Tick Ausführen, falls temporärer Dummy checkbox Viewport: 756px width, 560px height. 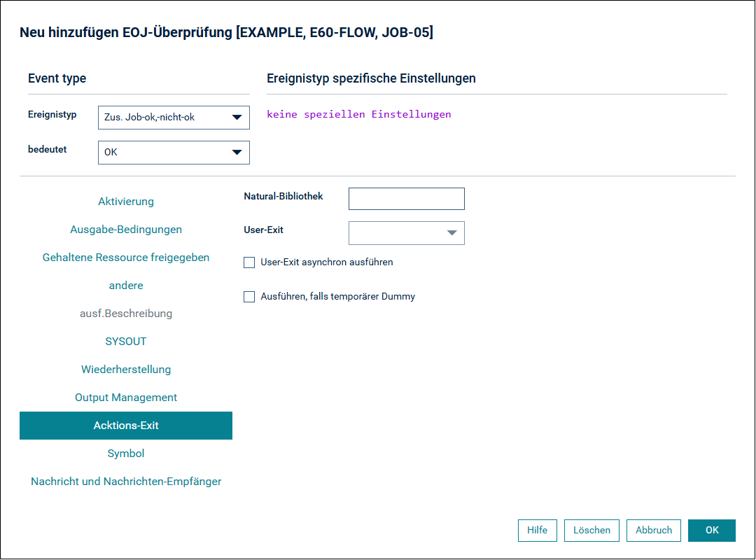tap(249, 297)
